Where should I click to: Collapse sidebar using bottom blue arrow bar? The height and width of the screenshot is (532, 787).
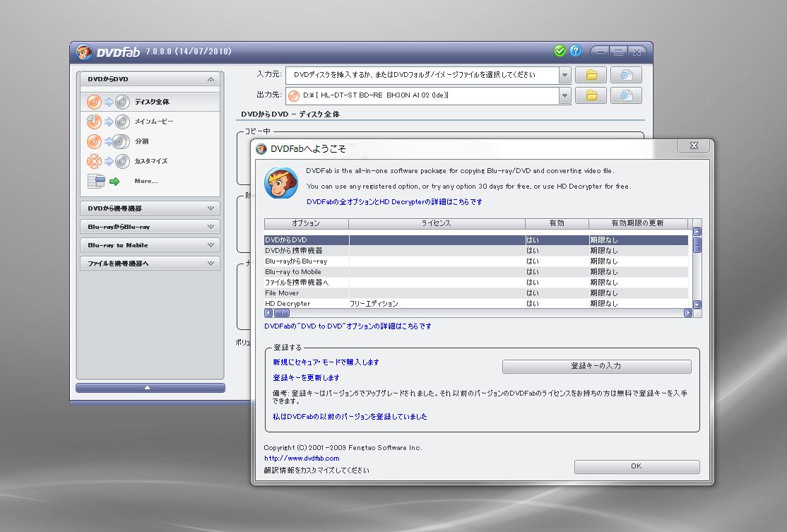point(150,387)
